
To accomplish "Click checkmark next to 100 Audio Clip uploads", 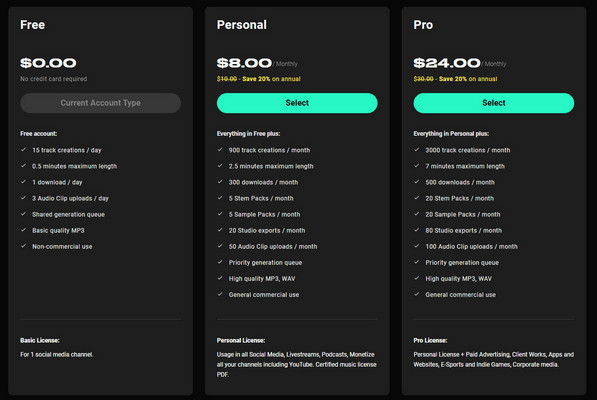I will click(416, 246).
